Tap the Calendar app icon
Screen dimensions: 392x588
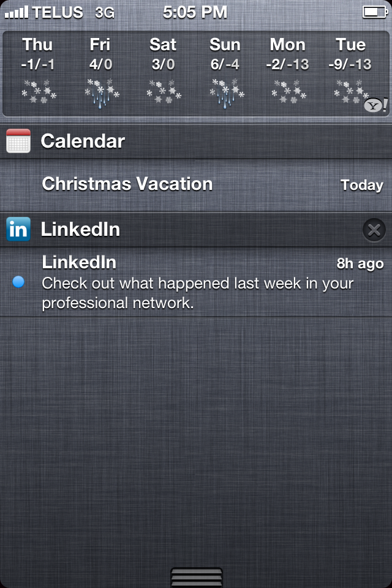point(18,141)
